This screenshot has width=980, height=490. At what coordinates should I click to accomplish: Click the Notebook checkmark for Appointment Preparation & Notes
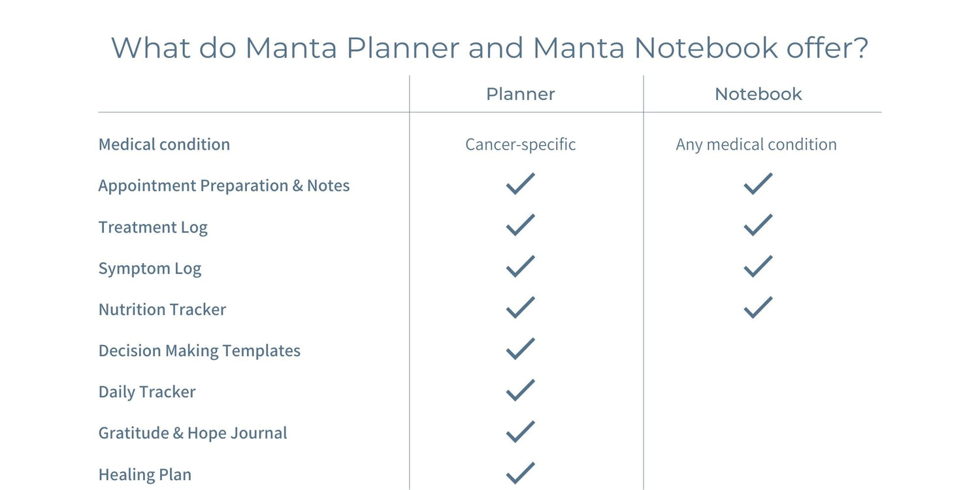[x=758, y=184]
